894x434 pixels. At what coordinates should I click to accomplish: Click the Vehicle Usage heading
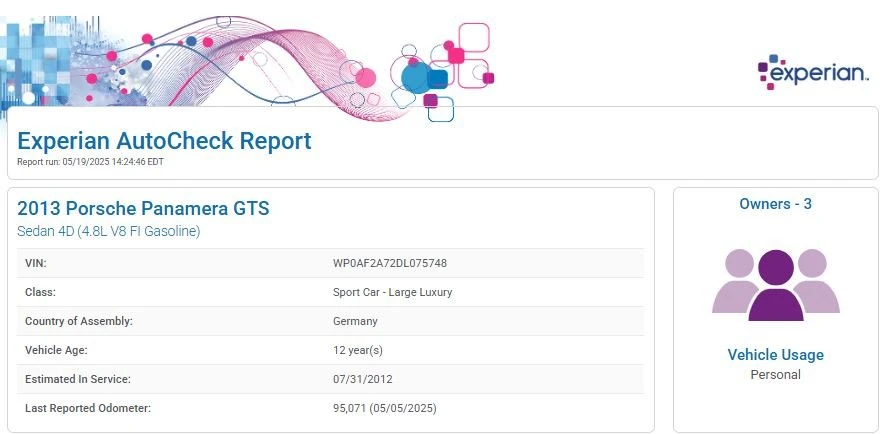coord(775,355)
